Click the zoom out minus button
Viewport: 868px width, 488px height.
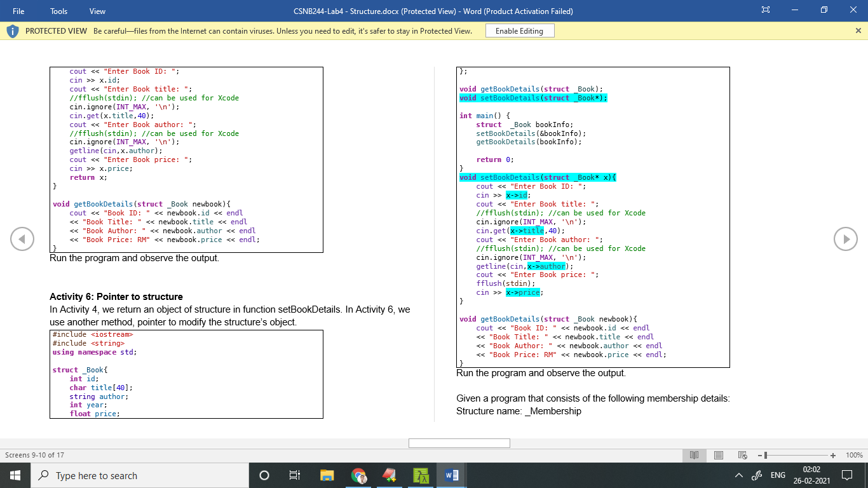(759, 456)
